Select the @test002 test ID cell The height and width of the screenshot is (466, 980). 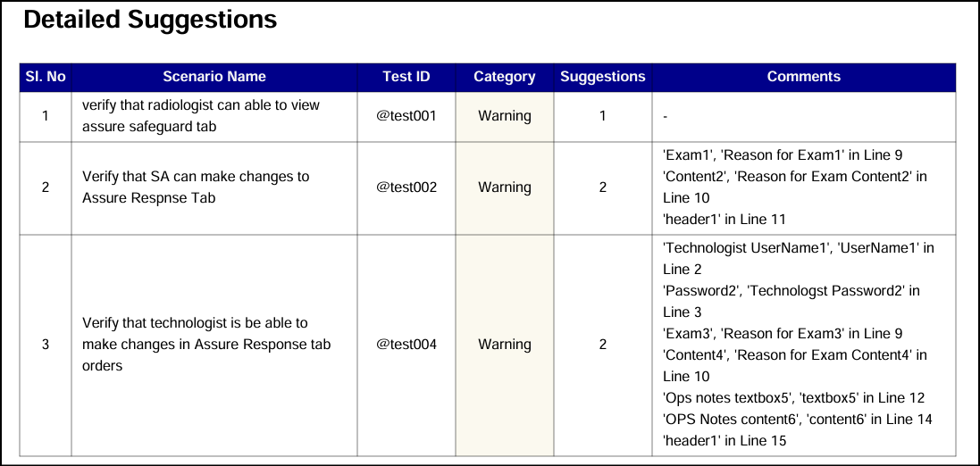tap(406, 187)
